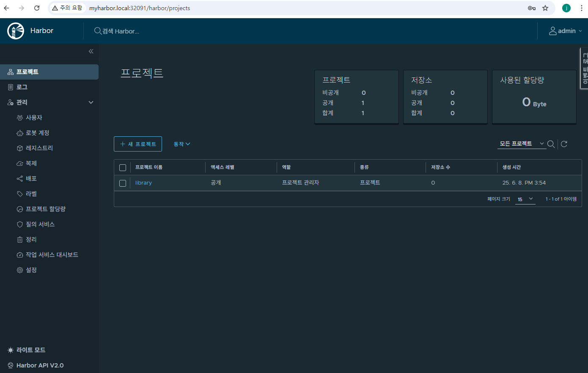Create a project with 새 프로젝트 button
588x373 pixels.
[x=137, y=144]
